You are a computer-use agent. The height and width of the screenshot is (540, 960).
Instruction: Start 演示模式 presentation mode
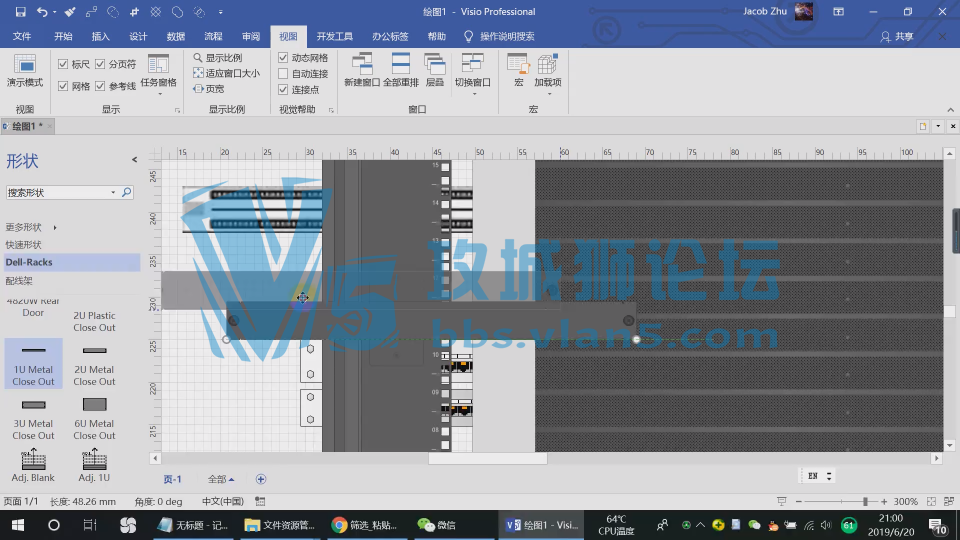click(x=24, y=71)
